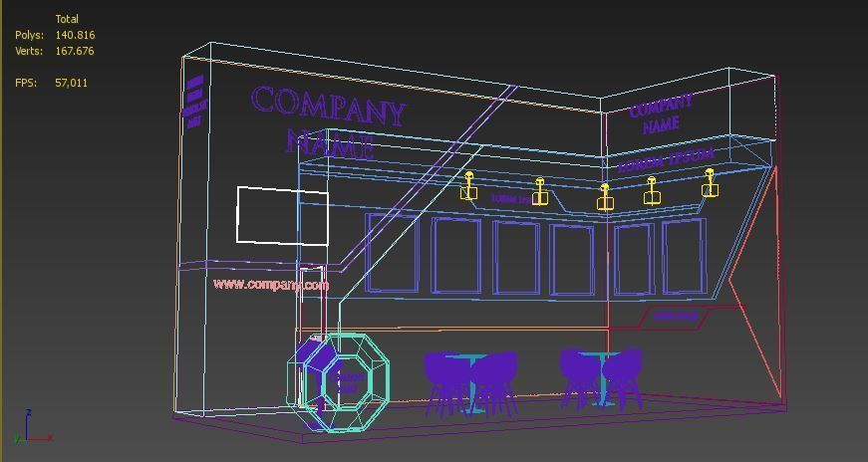Click the Total statistics column header
Image resolution: width=868 pixels, height=462 pixels.
(x=67, y=19)
